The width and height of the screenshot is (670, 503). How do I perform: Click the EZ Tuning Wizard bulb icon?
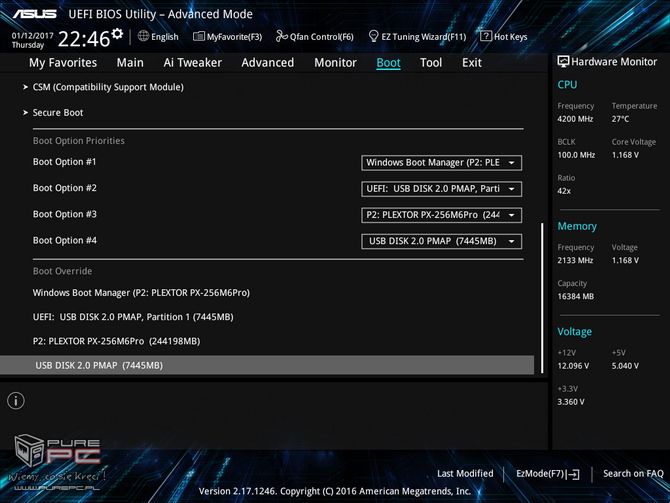[373, 36]
